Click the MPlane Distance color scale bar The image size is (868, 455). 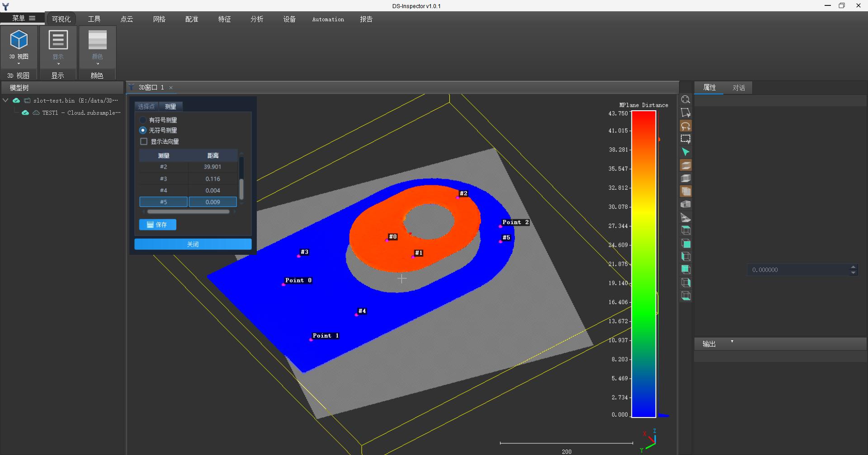point(644,264)
